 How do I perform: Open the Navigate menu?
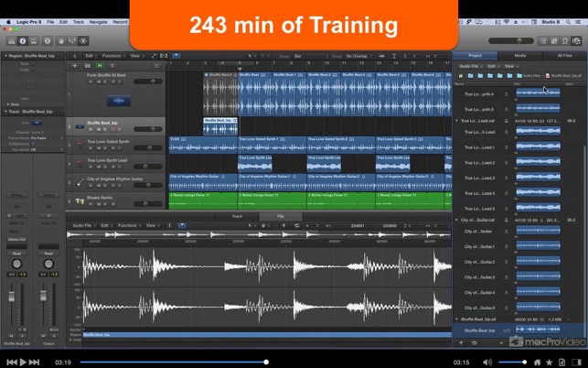pos(98,22)
